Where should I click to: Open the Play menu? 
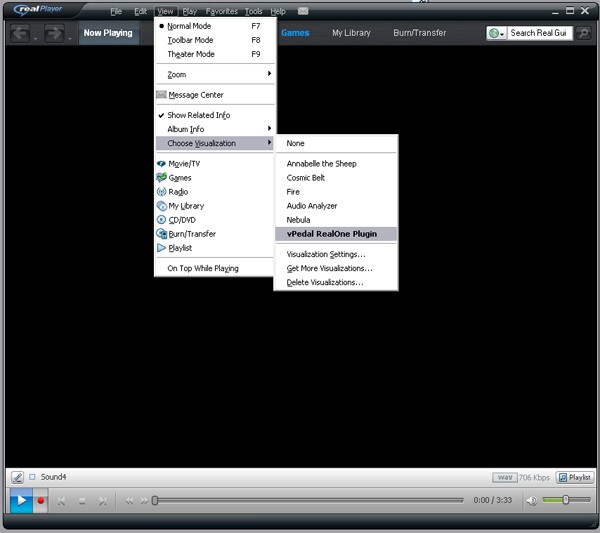[189, 11]
